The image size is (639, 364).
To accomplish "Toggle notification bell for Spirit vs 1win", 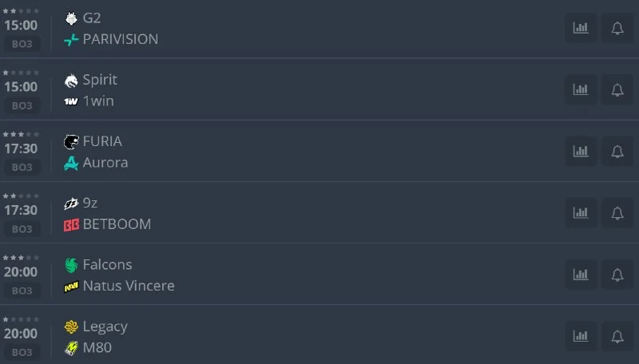I will click(x=617, y=89).
